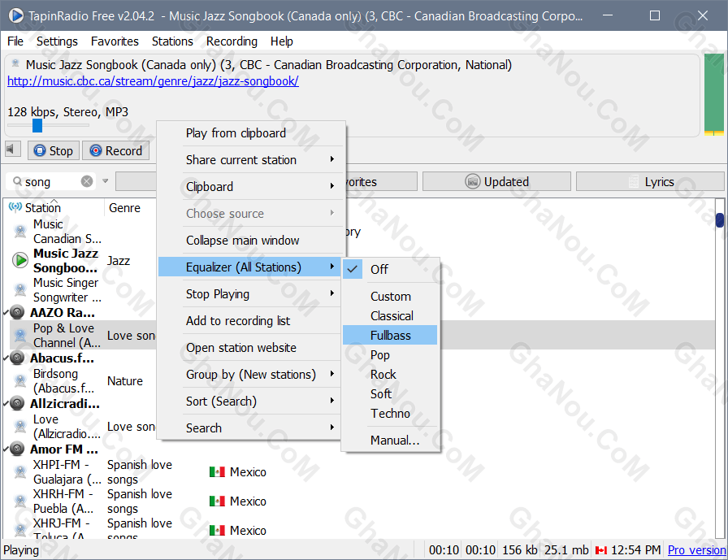Click the TapinRadio app icon in title bar
This screenshot has width=728, height=560.
point(15,15)
